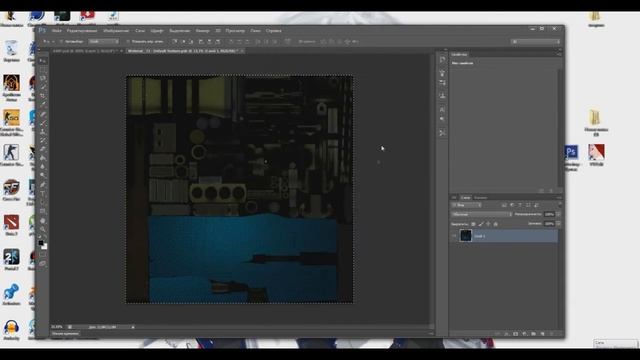Open the Редактирование menu
This screenshot has height=360, width=640.
82,31
